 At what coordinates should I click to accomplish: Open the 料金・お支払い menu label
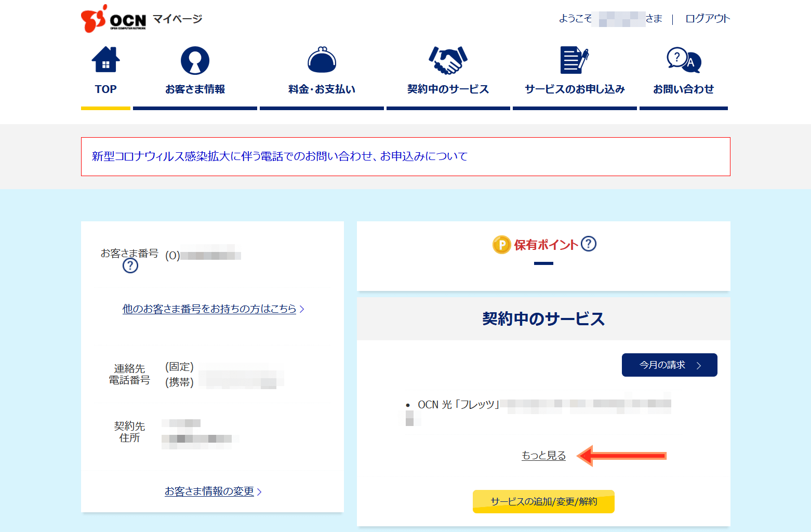(322, 89)
